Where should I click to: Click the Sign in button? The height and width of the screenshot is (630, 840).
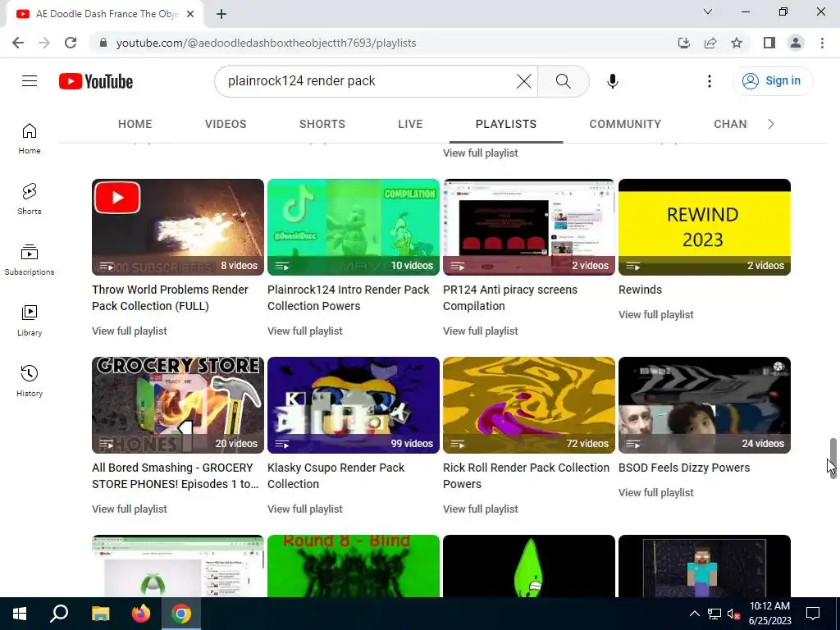772,81
